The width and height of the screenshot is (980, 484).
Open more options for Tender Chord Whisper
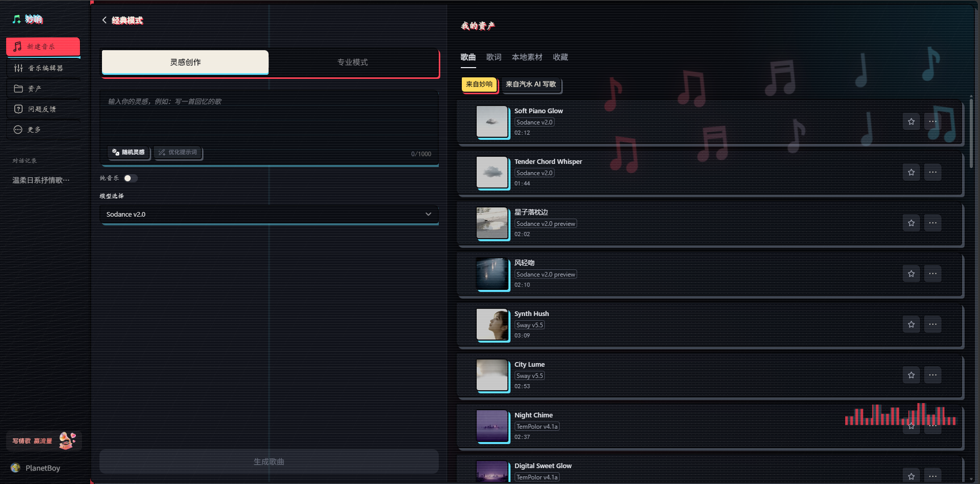point(933,172)
